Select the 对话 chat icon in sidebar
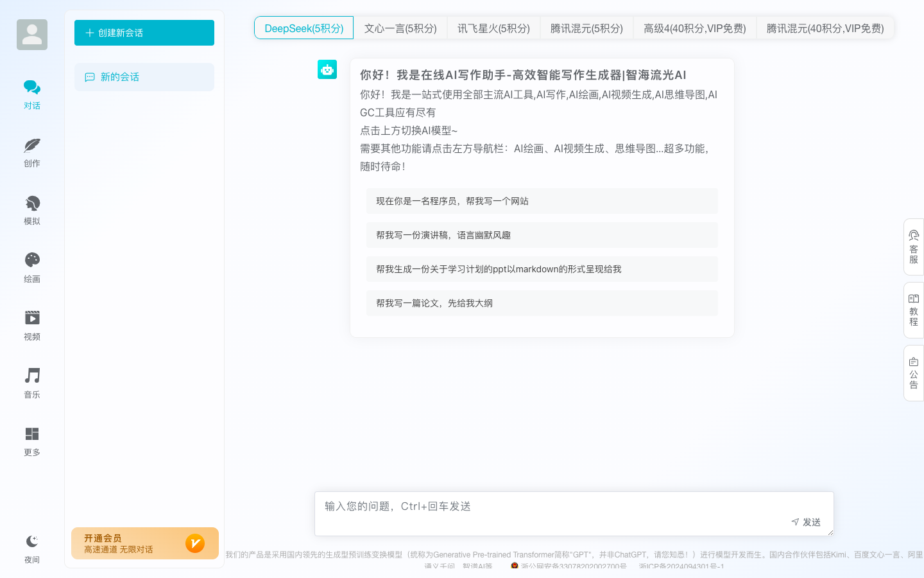The height and width of the screenshot is (578, 924). (32, 93)
